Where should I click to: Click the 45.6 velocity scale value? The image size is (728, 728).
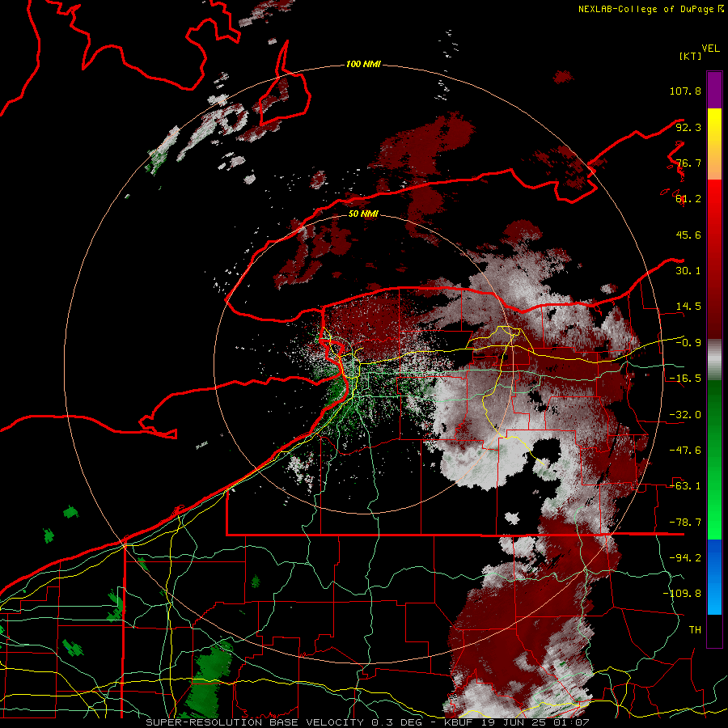point(688,235)
